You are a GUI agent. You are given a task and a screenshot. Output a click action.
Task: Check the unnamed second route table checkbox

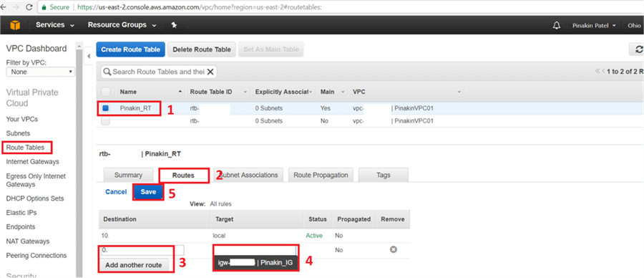click(106, 121)
